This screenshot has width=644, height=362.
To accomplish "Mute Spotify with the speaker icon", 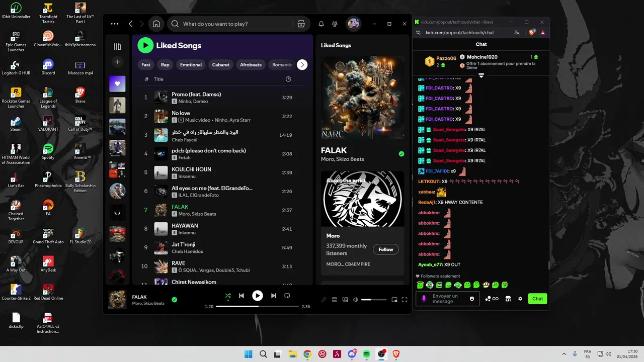I will tap(356, 300).
